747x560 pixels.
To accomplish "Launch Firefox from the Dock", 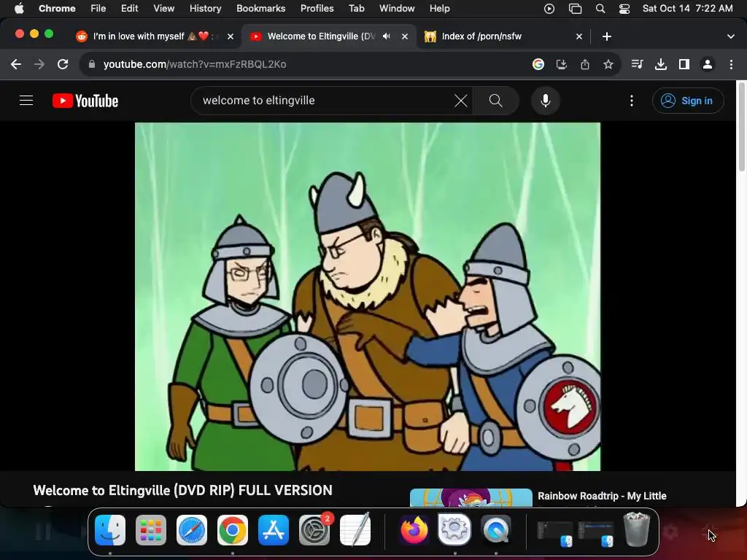I will [414, 530].
